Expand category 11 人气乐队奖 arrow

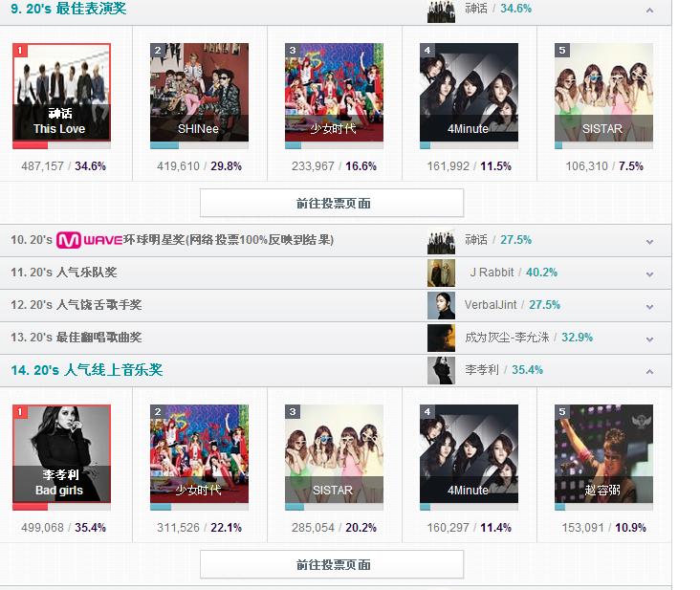point(650,274)
